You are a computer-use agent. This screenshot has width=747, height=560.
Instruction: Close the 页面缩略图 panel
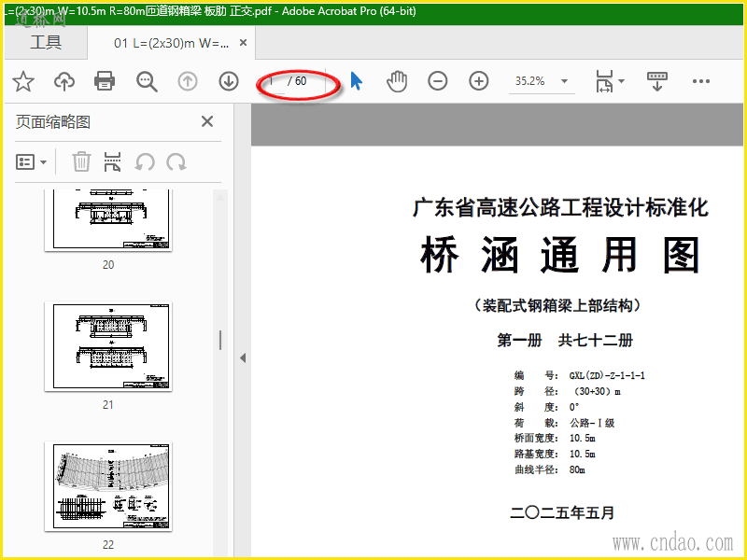[207, 121]
